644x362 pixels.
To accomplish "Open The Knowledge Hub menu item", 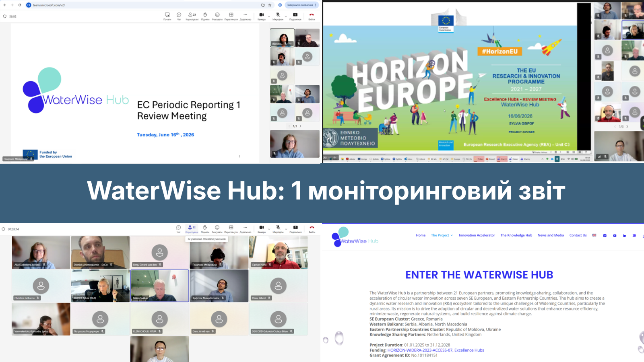I will (516, 235).
